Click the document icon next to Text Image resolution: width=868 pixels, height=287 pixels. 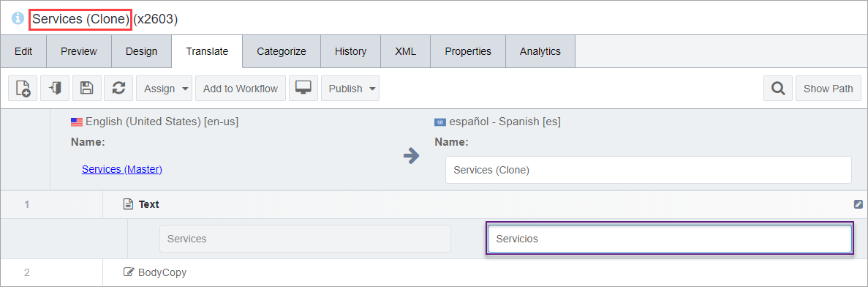[x=128, y=204]
